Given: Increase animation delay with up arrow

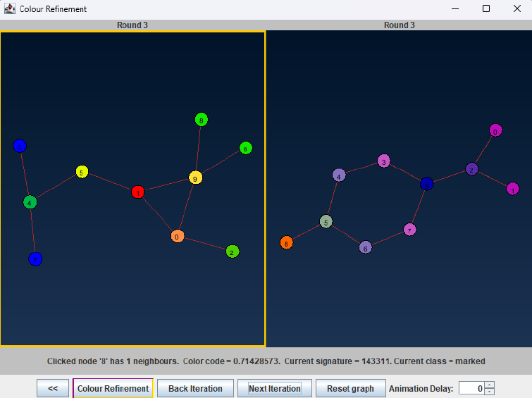Looking at the screenshot, I should (x=489, y=385).
